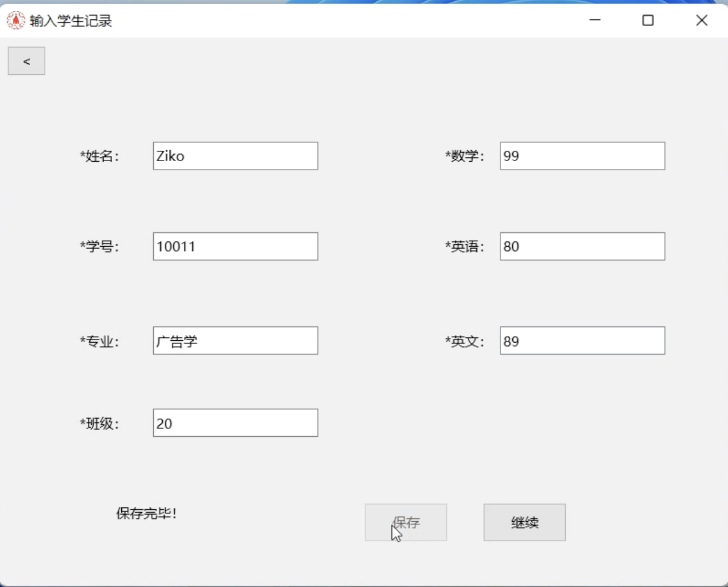Select the 英文 score field

[582, 341]
